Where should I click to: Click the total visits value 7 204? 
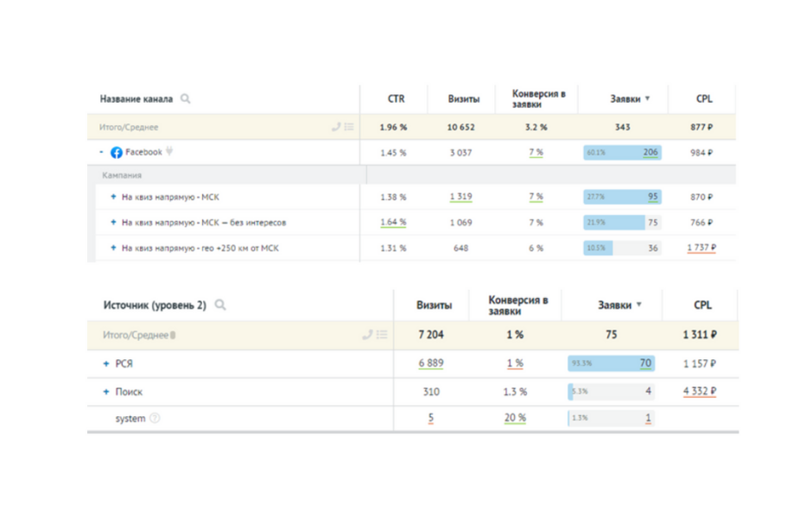tap(431, 335)
